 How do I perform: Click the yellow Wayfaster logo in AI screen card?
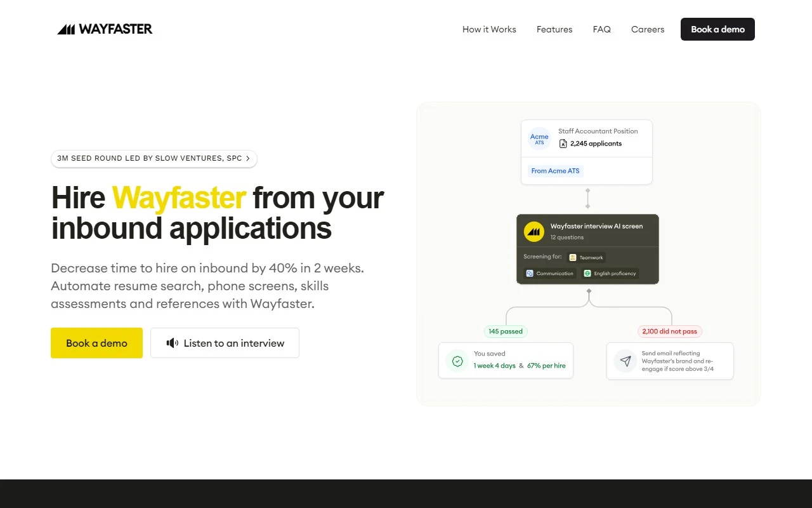pos(534,232)
